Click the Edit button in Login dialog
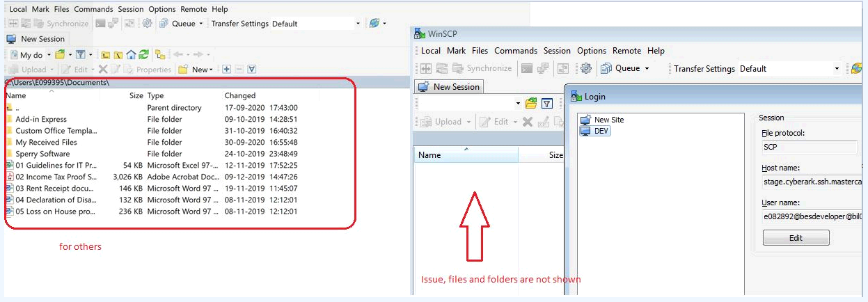The height and width of the screenshot is (302, 868). pos(796,238)
